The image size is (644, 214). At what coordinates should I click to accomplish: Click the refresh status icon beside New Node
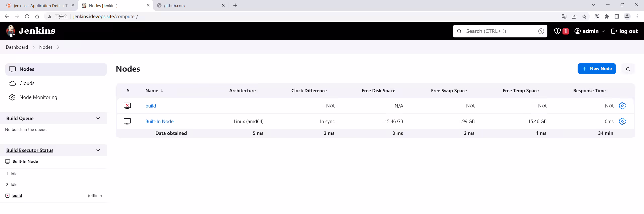coord(628,69)
